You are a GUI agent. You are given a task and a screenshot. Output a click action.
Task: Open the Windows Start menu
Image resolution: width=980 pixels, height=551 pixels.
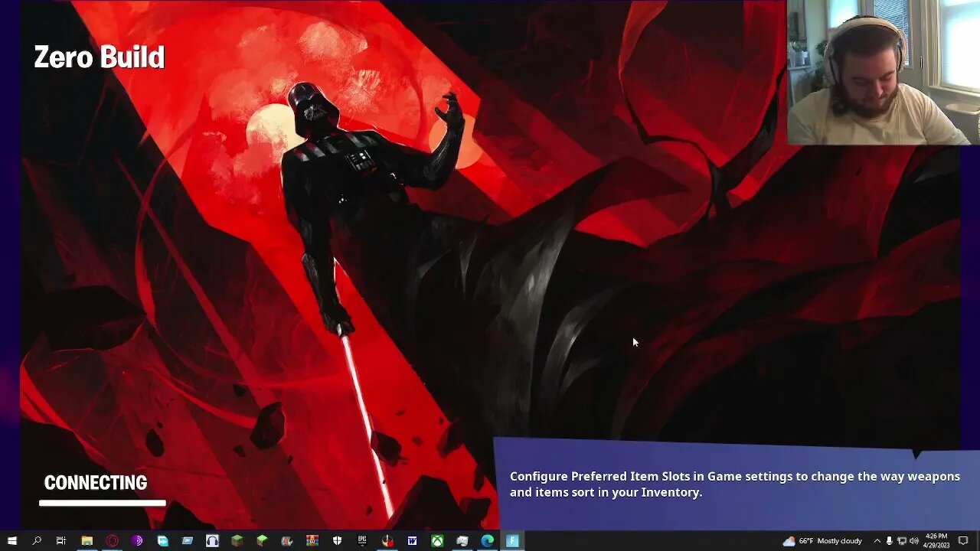coord(12,541)
